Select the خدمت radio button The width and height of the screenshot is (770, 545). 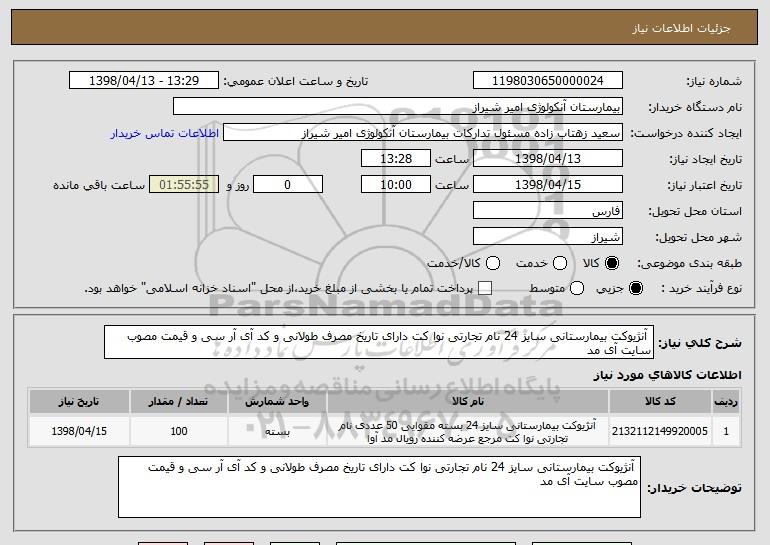(560, 264)
